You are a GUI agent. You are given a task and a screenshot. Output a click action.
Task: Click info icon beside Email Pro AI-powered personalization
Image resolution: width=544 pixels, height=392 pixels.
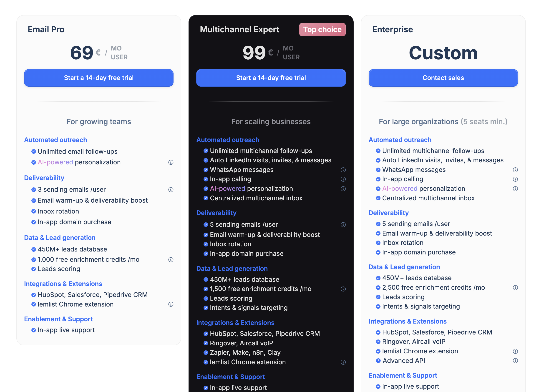[171, 162]
